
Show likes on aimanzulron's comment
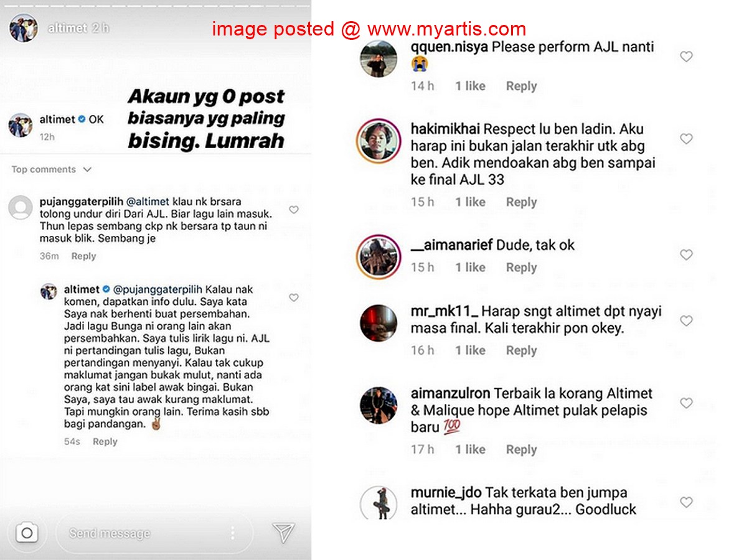[470, 450]
